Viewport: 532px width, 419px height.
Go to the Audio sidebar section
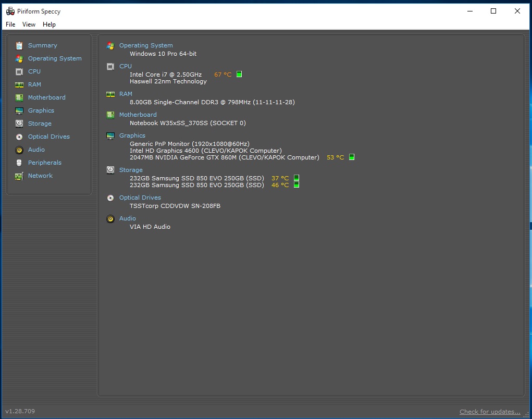click(x=36, y=150)
